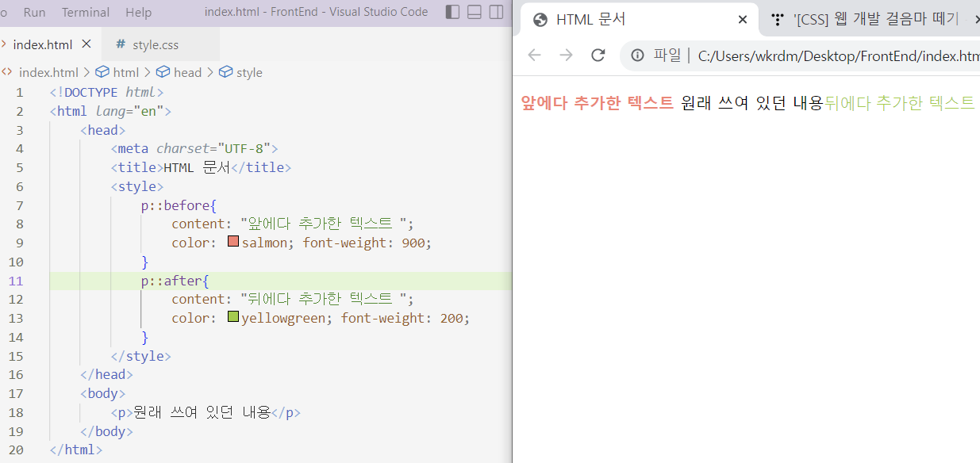Click the title tag line
Screen dimensions: 980x463
(201, 167)
